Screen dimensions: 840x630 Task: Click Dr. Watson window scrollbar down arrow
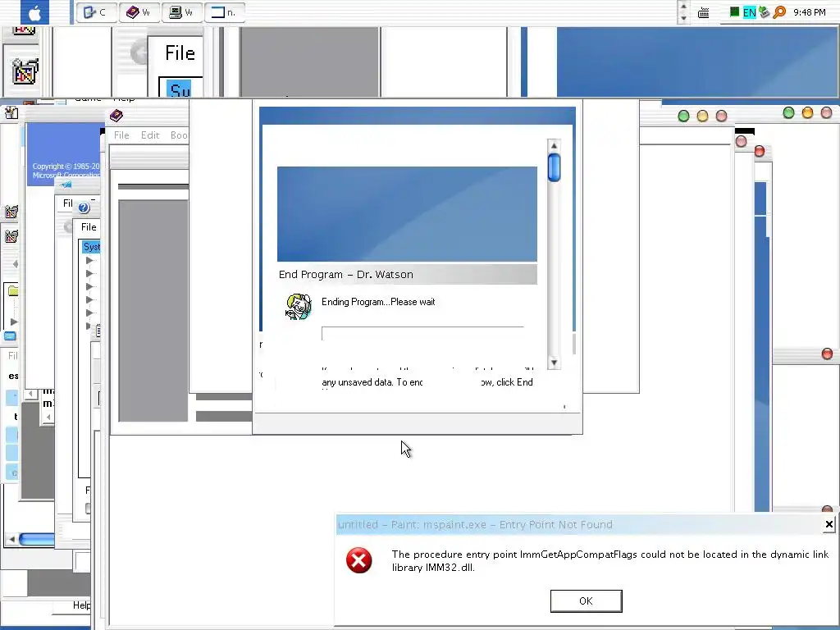(554, 363)
